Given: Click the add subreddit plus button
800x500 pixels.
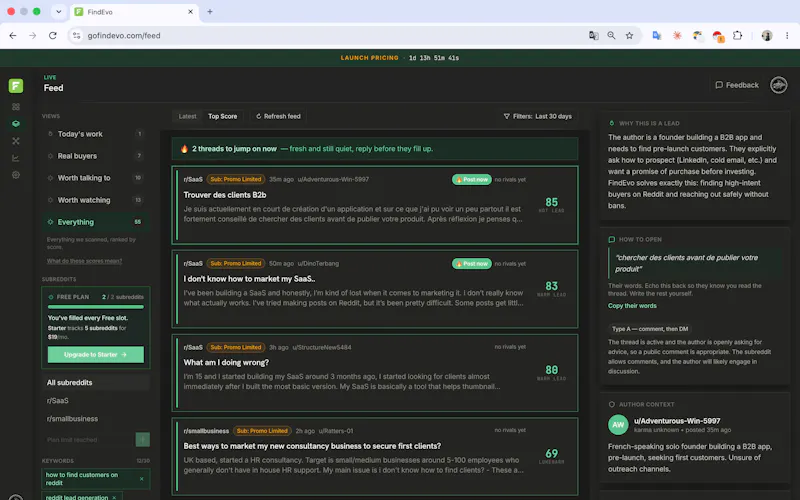Looking at the screenshot, I should point(143,440).
